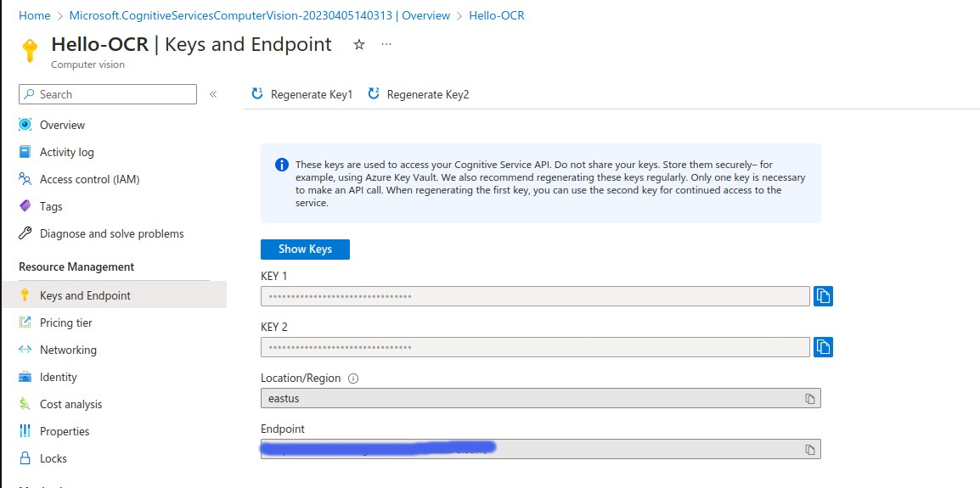Click Regenerate Key1

[301, 94]
